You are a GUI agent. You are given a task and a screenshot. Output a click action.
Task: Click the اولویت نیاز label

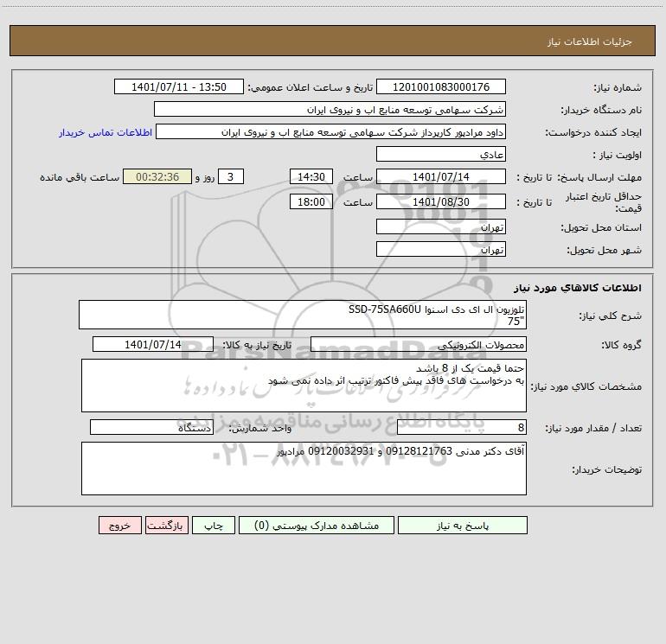pos(618,156)
